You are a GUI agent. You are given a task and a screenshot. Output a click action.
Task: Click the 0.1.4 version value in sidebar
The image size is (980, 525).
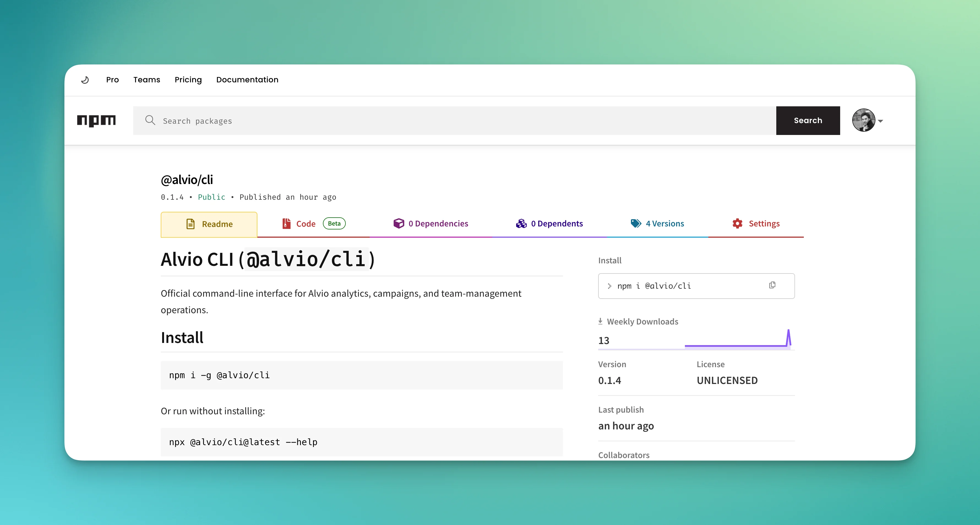point(609,380)
